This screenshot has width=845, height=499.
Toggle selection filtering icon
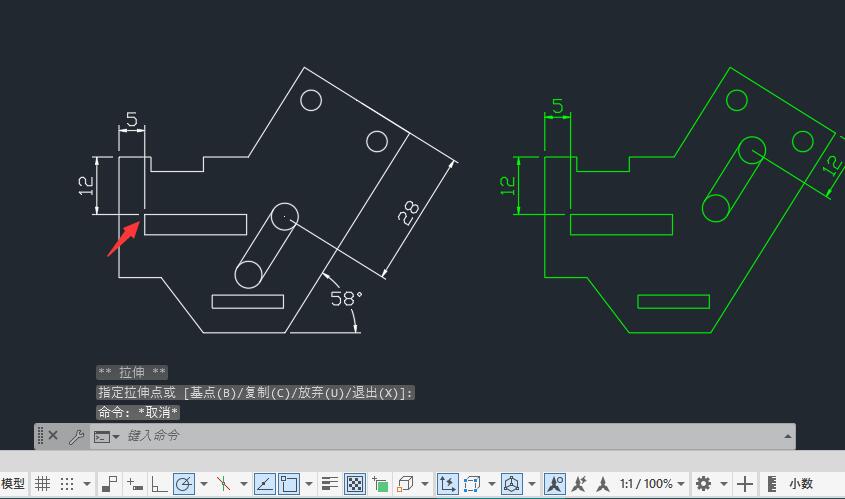pos(472,484)
